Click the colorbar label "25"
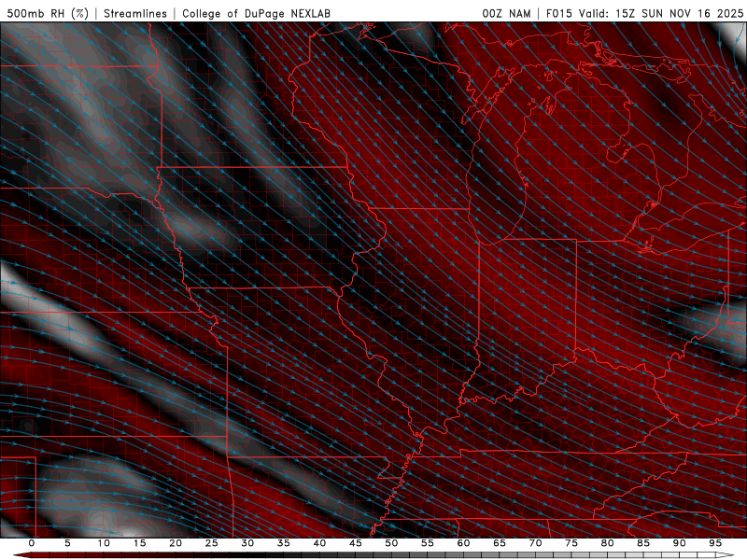This screenshot has width=747, height=560. 212,543
